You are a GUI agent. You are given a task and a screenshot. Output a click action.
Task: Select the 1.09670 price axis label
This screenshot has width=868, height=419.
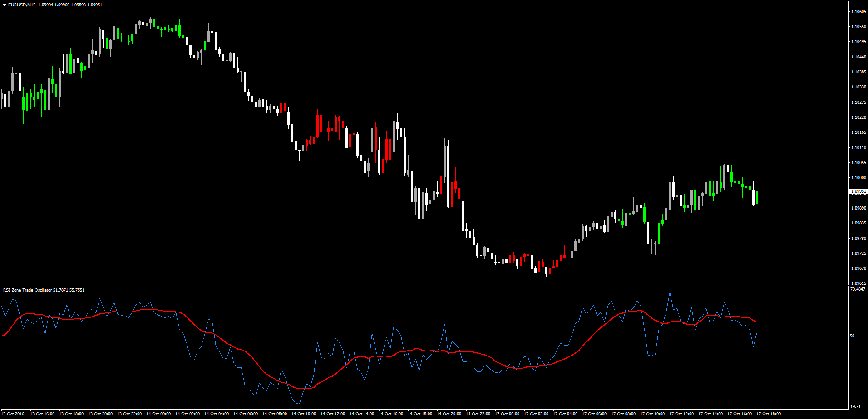pyautogui.click(x=859, y=268)
